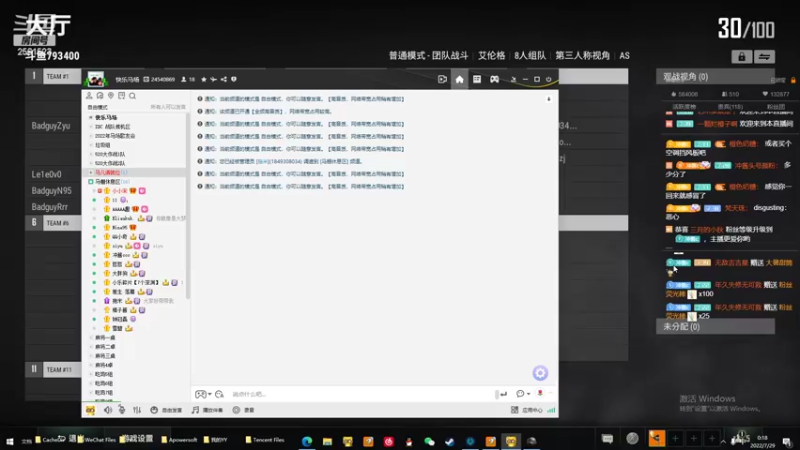Click player BadguyZyu in team list
The image size is (800, 450).
pyautogui.click(x=51, y=126)
